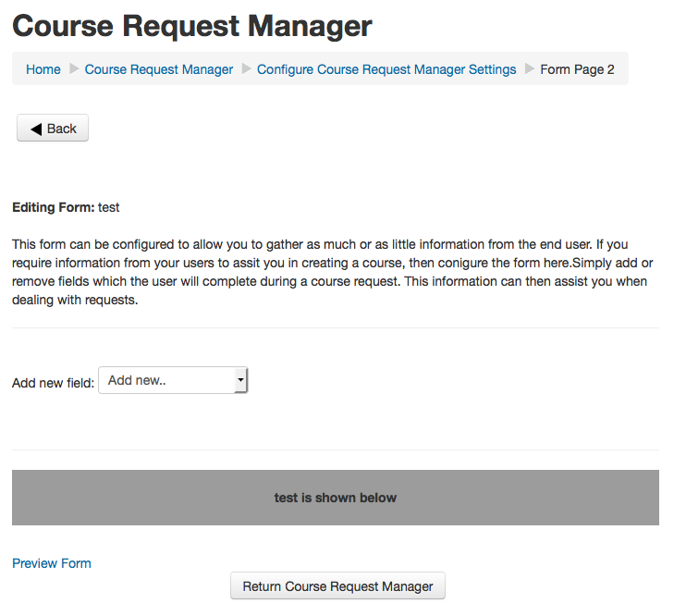Click the Course Request Manager page heading
The image size is (674, 616).
click(x=192, y=26)
